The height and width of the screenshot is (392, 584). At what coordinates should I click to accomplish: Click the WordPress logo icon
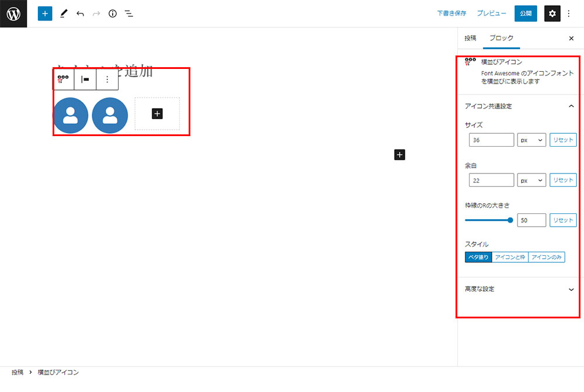pyautogui.click(x=13, y=13)
